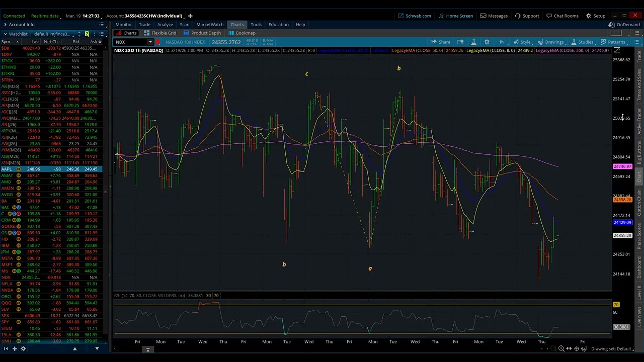Click the Share icon above the chart

(440, 42)
